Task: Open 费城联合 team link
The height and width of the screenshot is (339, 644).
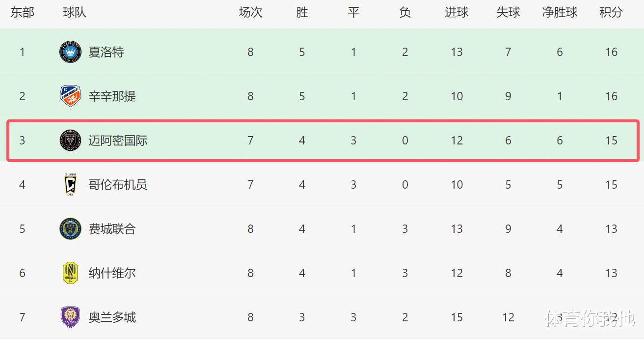Action: (x=112, y=229)
